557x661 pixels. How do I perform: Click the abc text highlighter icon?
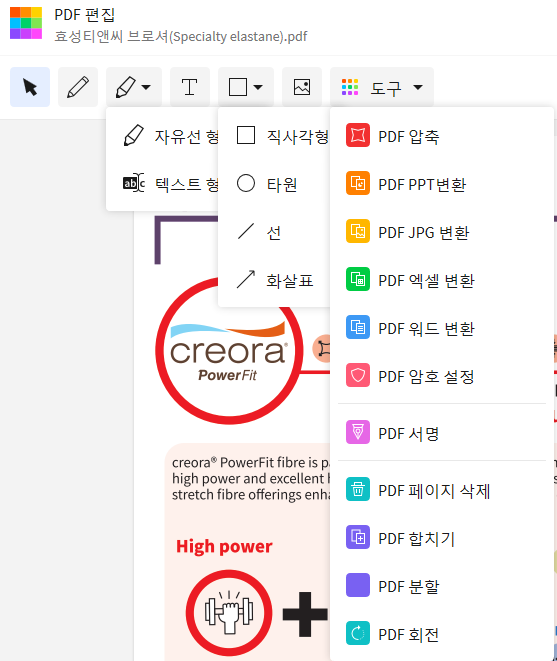tap(134, 183)
